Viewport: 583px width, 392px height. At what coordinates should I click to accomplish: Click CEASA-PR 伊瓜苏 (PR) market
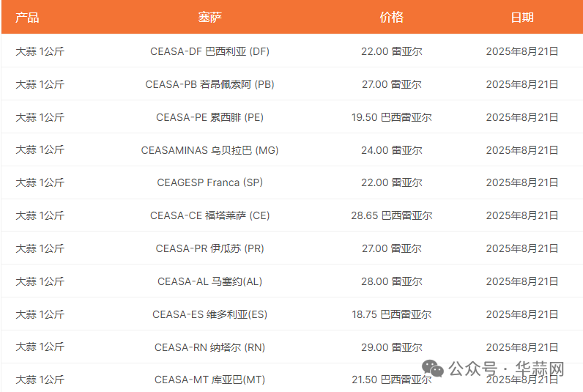point(209,248)
